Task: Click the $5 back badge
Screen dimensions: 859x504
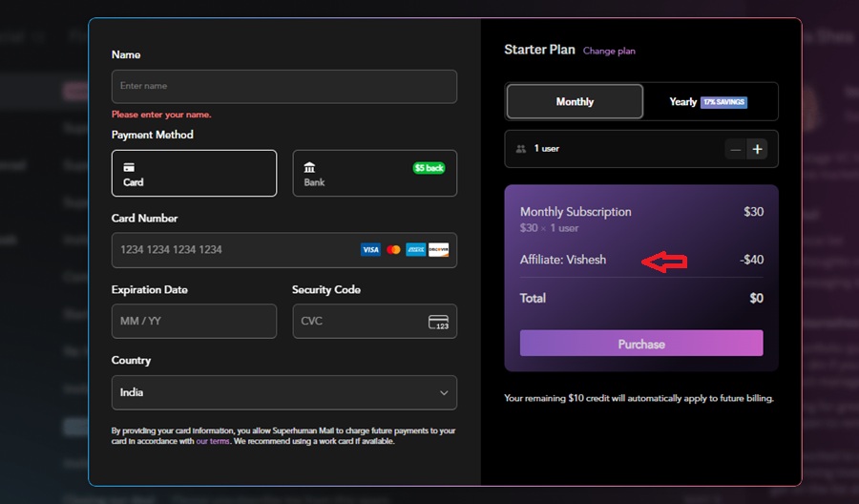Action: pos(429,168)
